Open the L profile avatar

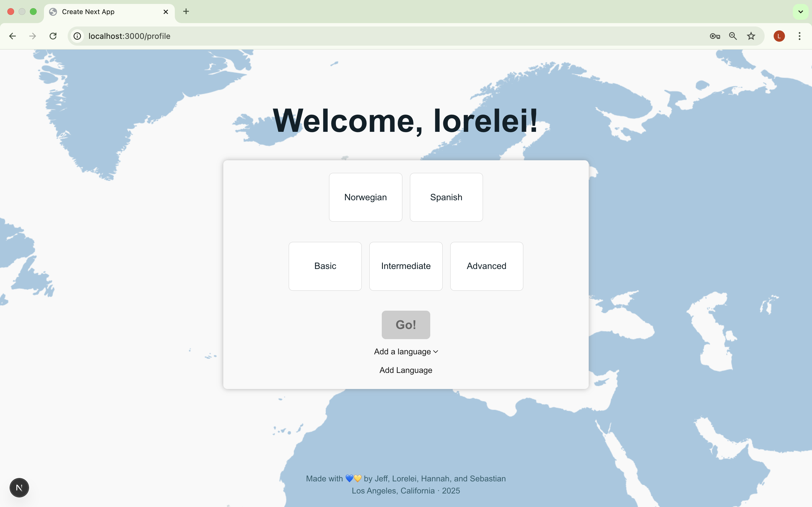click(x=779, y=36)
